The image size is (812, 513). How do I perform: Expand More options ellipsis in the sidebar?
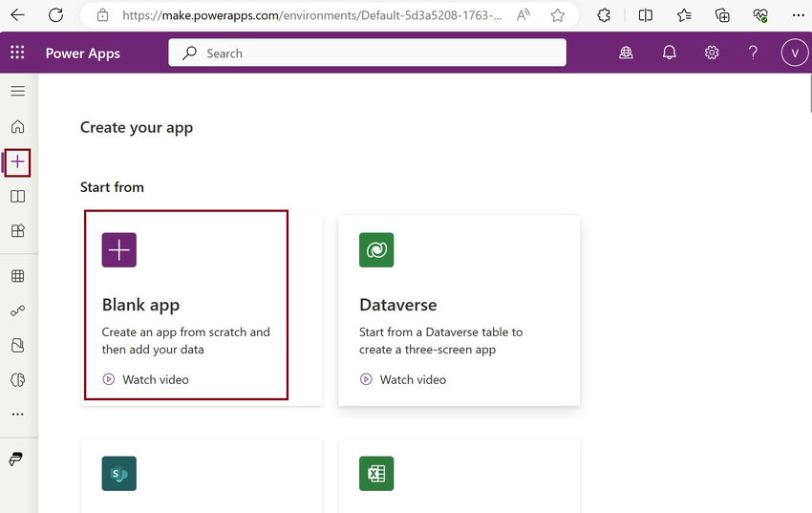17,415
